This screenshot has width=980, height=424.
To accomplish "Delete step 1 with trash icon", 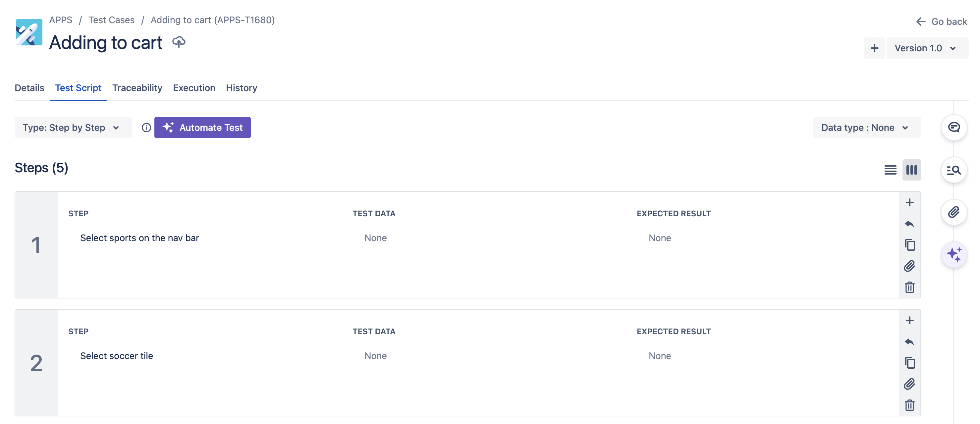I will point(909,287).
